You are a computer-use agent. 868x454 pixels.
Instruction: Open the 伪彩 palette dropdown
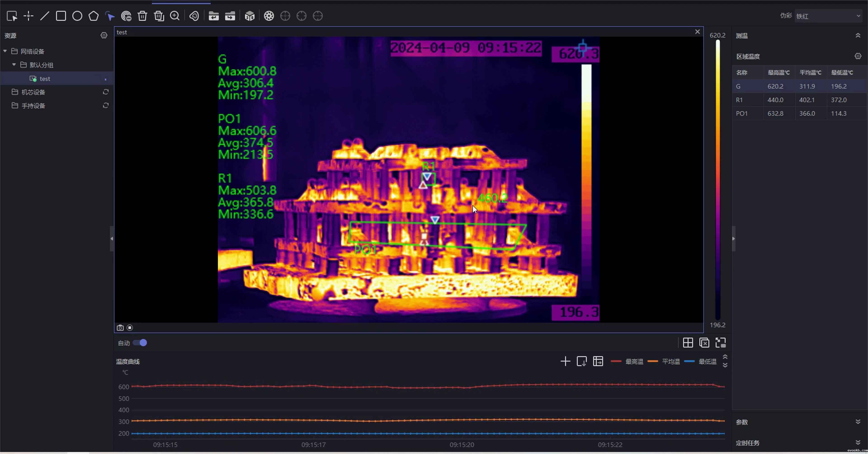click(x=828, y=16)
